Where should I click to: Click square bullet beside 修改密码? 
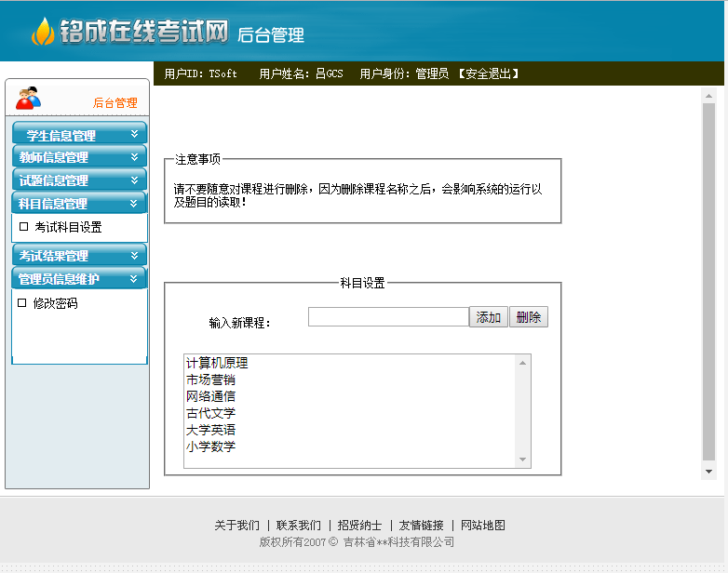coord(21,302)
